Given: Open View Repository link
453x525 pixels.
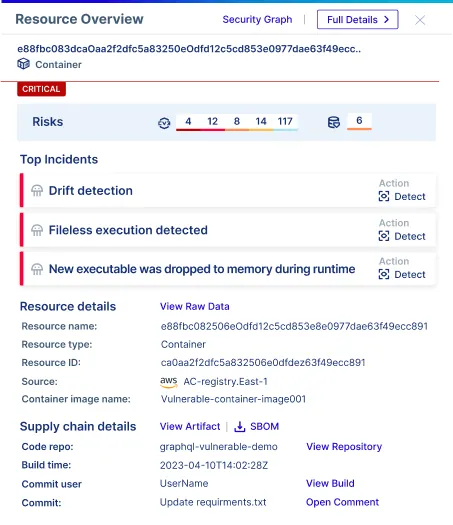Looking at the screenshot, I should pyautogui.click(x=344, y=447).
